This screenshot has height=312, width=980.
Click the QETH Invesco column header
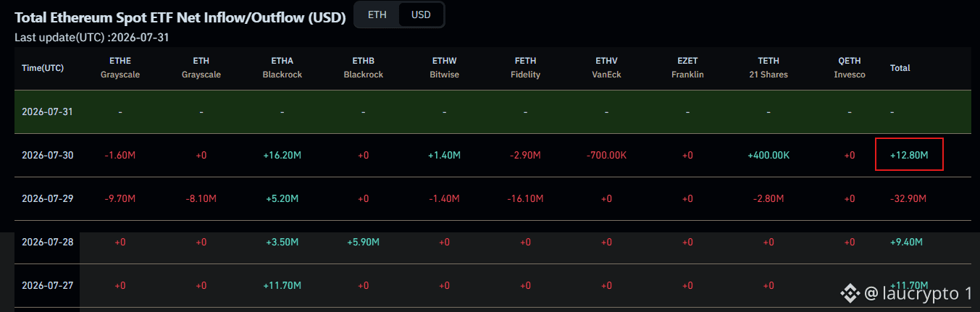click(x=850, y=67)
